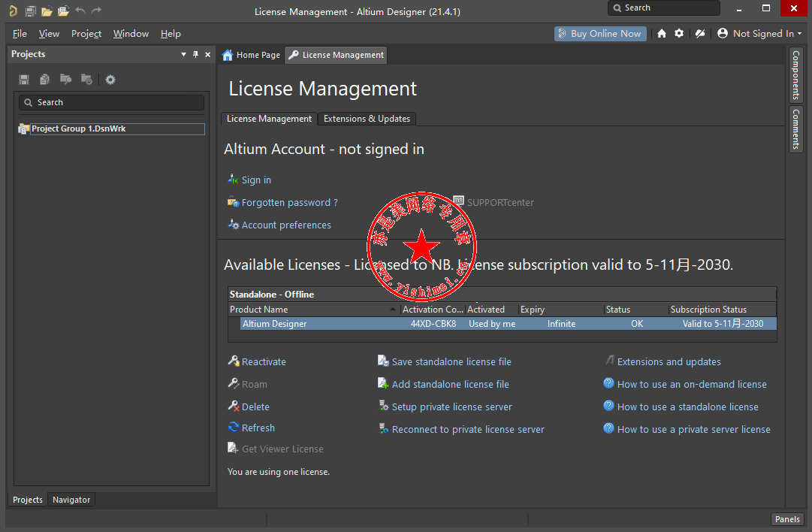Switch to the Home Page tab
Screen dimensions: 812x532
click(252, 55)
